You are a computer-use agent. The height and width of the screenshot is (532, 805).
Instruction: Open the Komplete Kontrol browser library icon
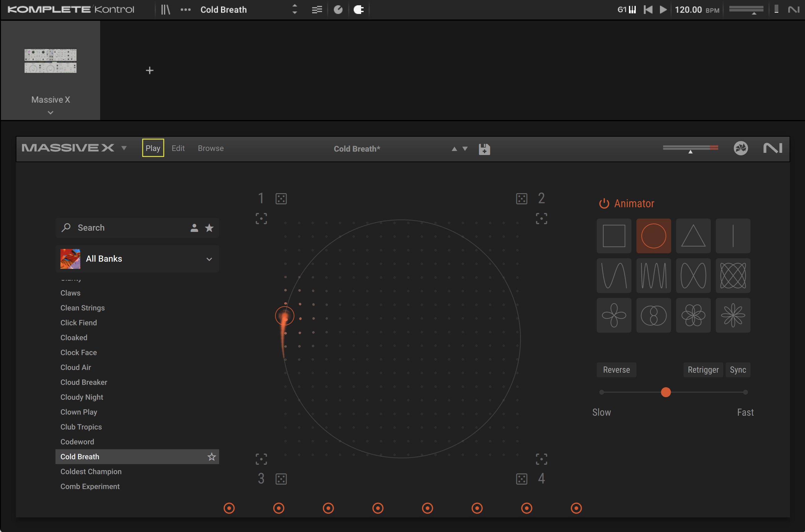click(x=165, y=10)
